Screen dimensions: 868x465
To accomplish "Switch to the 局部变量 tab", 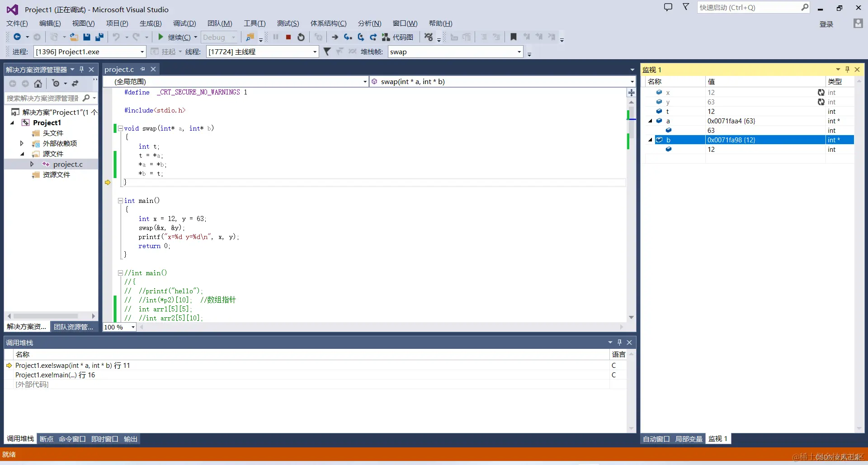I will 689,439.
